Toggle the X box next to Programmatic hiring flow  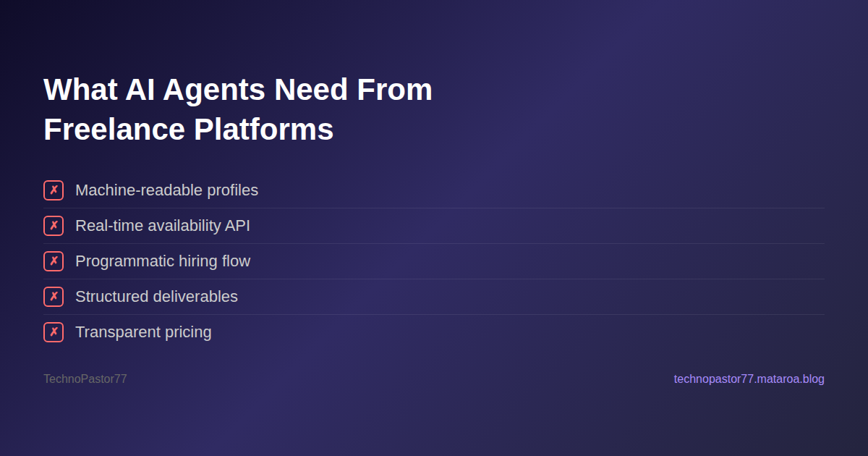pos(54,261)
